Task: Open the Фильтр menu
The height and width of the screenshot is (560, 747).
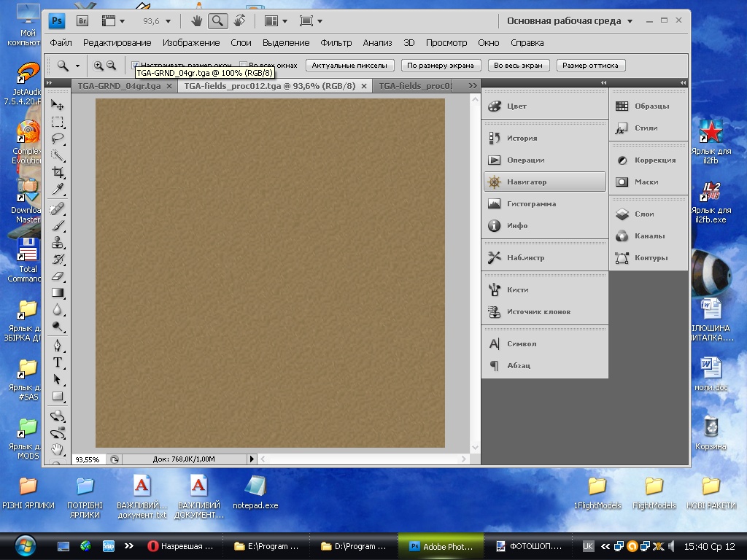Action: pos(336,43)
